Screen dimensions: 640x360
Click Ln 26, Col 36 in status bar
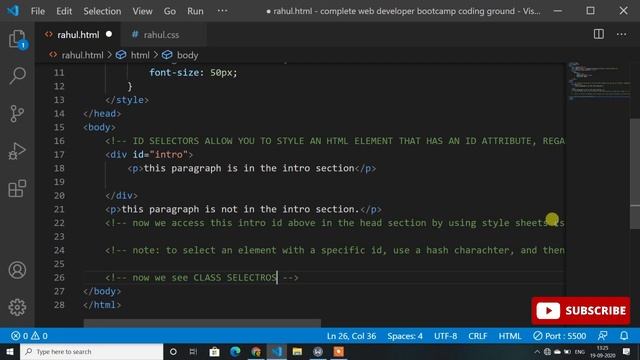351,336
